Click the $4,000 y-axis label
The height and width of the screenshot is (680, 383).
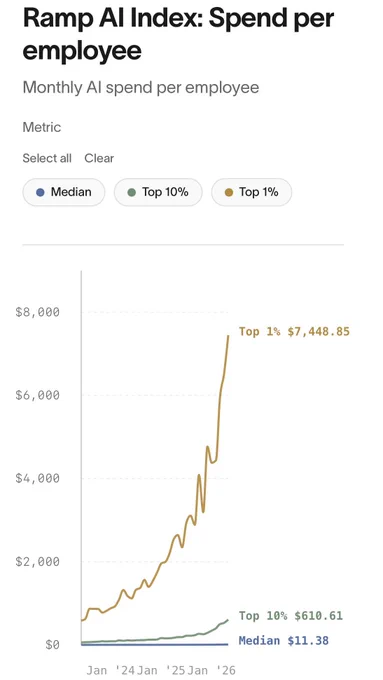37,478
